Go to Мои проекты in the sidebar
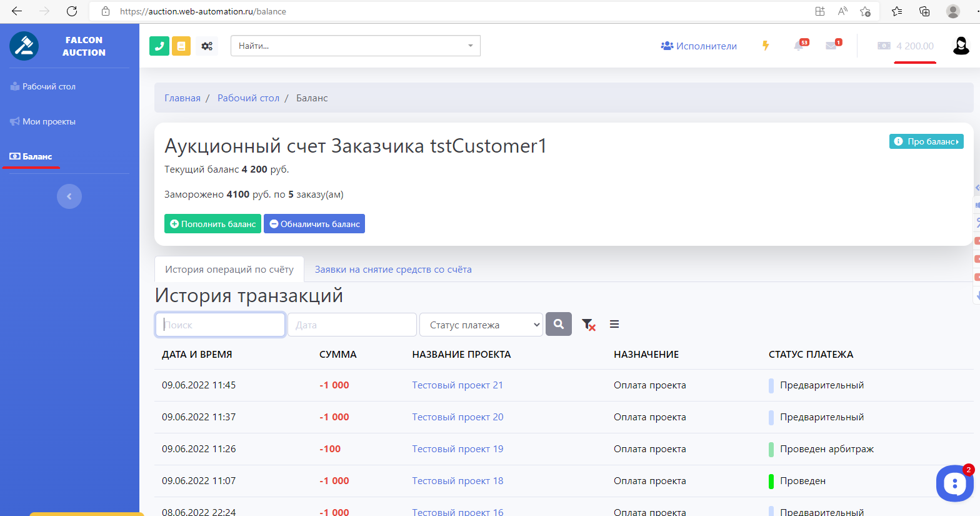Viewport: 980px width, 516px height. tap(49, 121)
